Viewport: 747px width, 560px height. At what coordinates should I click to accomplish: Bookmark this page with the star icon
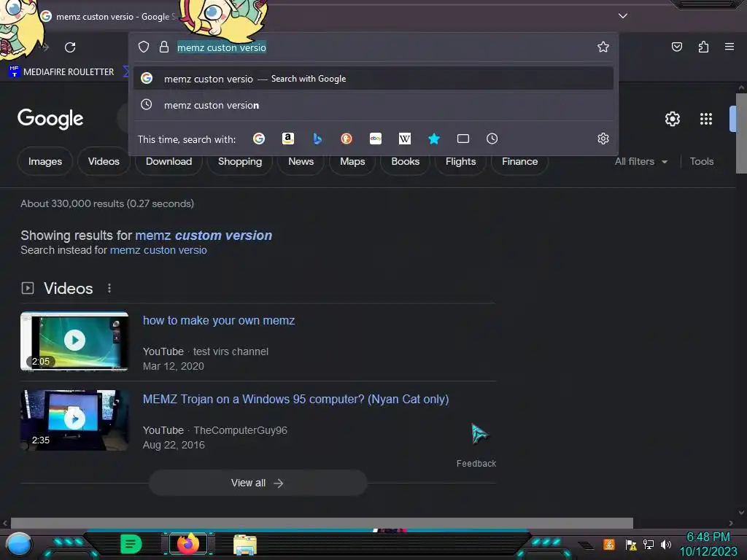603,47
